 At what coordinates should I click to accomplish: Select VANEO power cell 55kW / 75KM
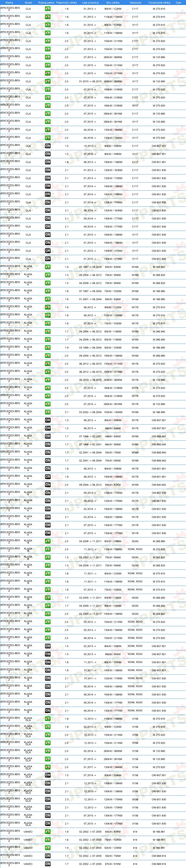tap(113, 856)
